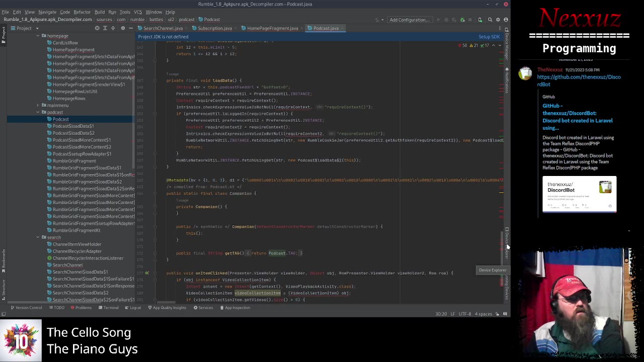The image size is (644, 362).
Task: Click Search Everywhere magnifier icon
Action: pyautogui.click(x=490, y=20)
